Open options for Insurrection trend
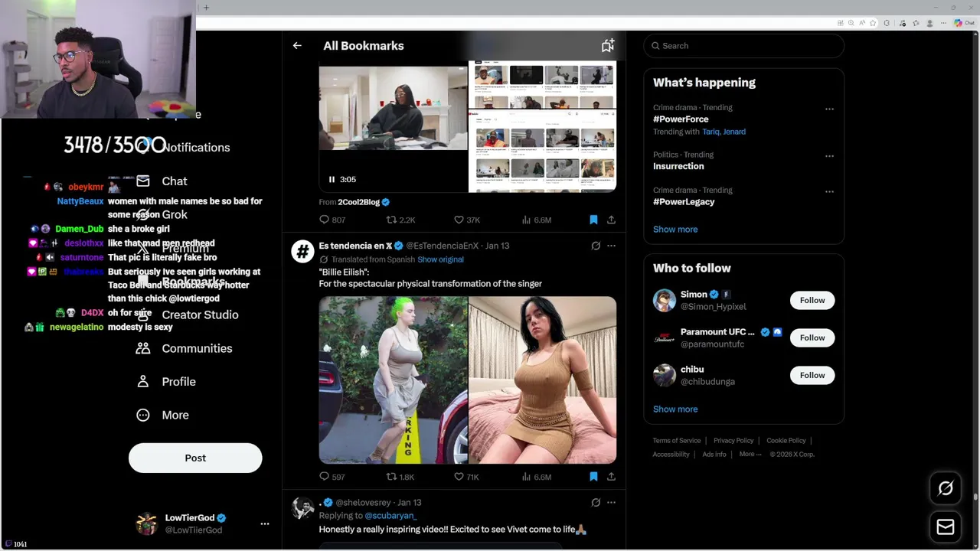This screenshot has height=551, width=980. [829, 156]
